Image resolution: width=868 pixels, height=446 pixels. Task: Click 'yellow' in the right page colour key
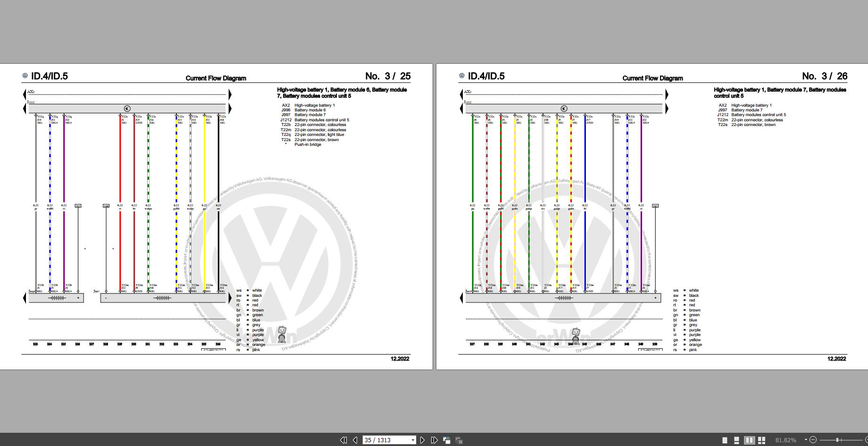point(695,340)
